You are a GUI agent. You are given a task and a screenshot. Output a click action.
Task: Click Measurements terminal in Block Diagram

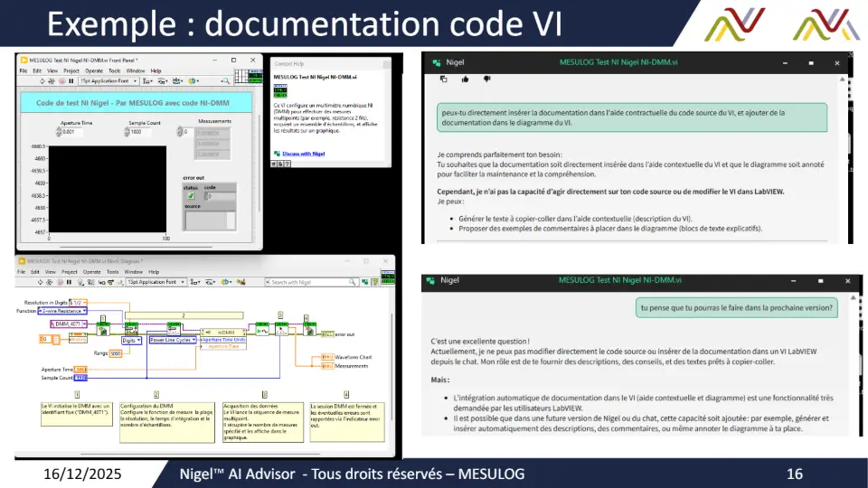click(327, 366)
